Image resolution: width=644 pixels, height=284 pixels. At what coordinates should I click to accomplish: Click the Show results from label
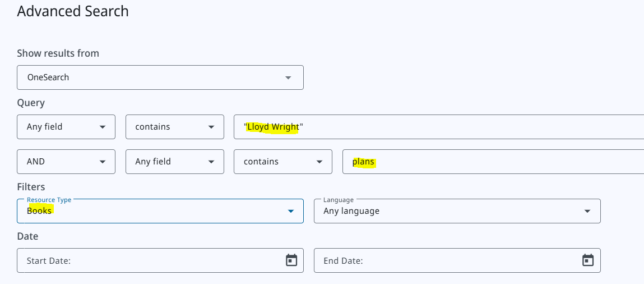pos(58,53)
